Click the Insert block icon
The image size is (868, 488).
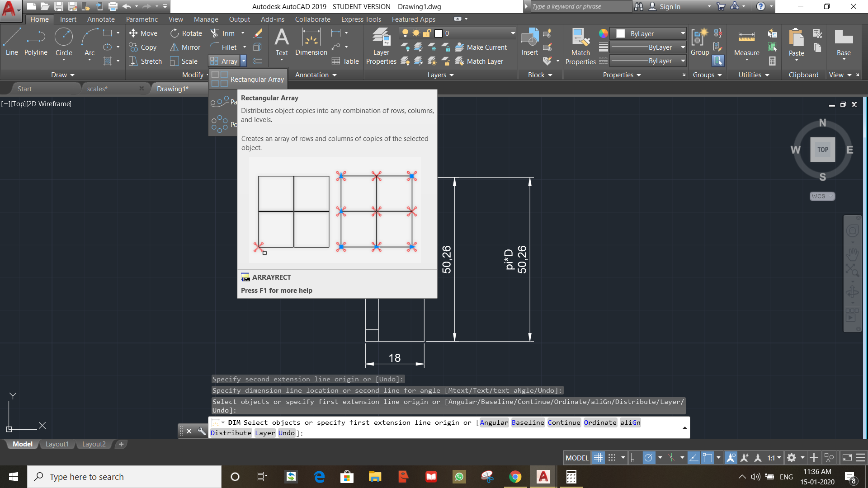pyautogui.click(x=529, y=42)
